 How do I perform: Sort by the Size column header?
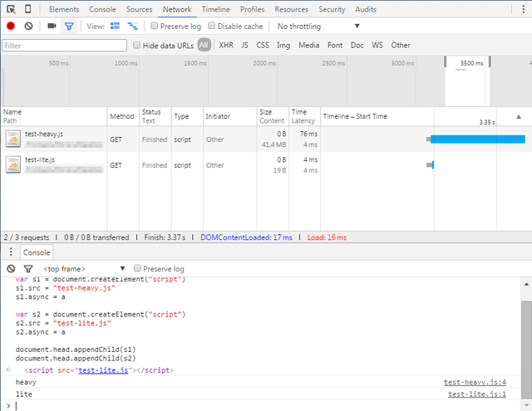coord(273,116)
